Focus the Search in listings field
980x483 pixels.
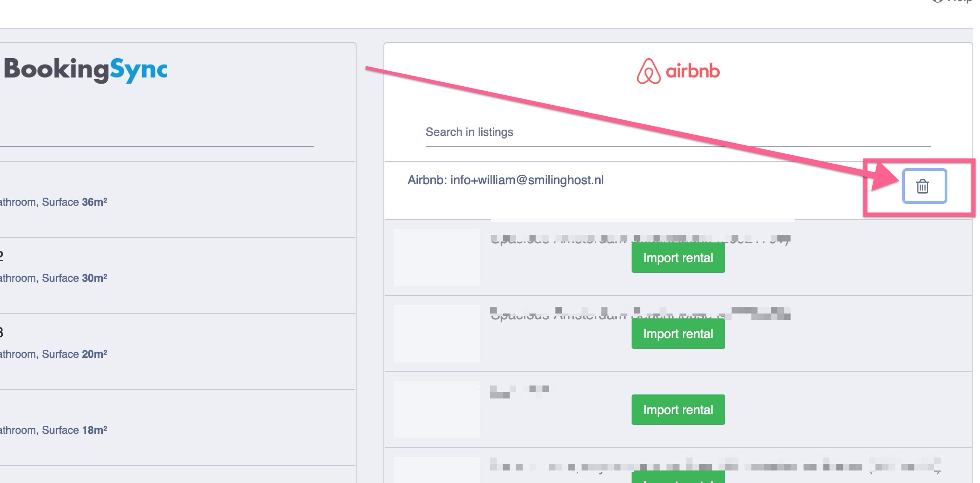[x=677, y=132]
